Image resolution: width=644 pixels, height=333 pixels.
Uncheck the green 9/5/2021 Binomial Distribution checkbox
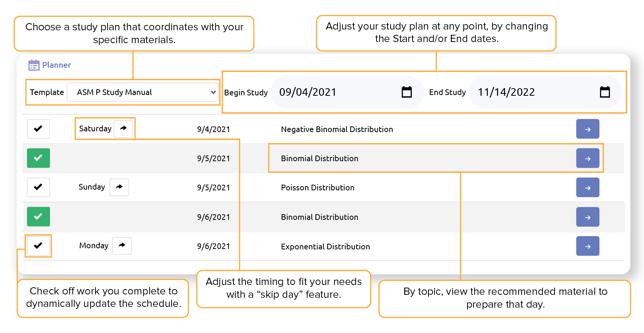point(38,158)
